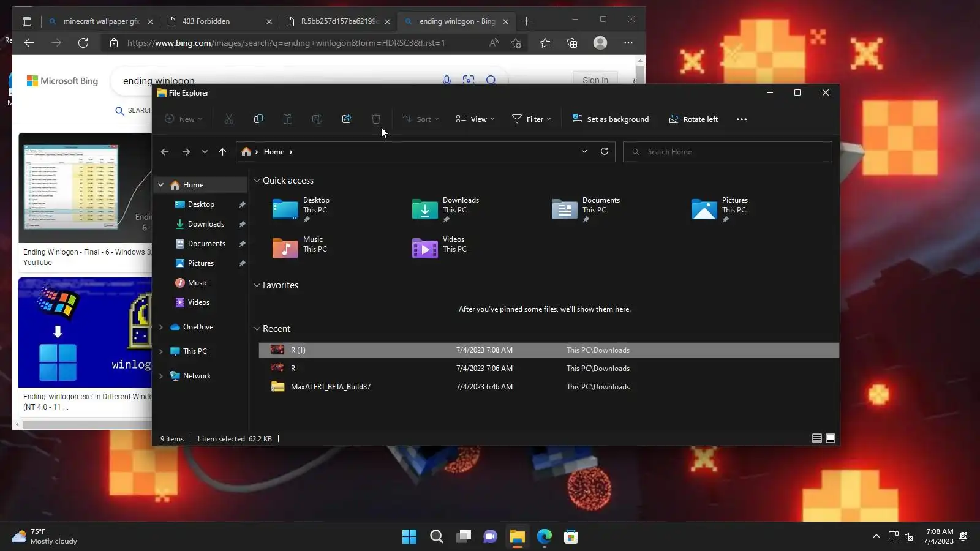Open the Sort dropdown in File Explorer
The height and width of the screenshot is (551, 980).
[x=421, y=119]
